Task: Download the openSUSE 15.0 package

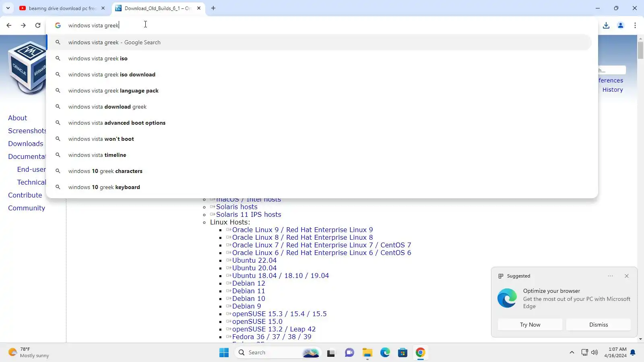Action: pyautogui.click(x=257, y=321)
